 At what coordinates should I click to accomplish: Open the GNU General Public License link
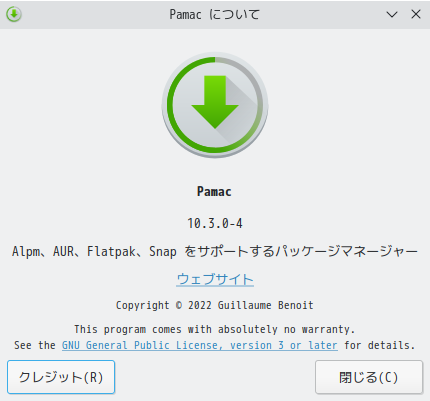200,345
